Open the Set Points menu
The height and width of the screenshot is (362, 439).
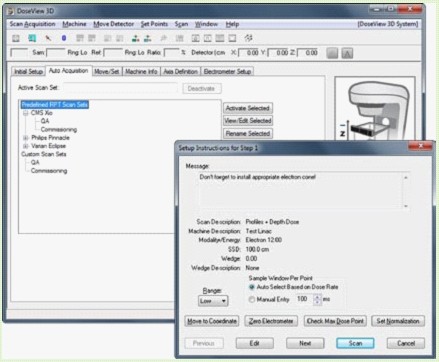click(154, 24)
